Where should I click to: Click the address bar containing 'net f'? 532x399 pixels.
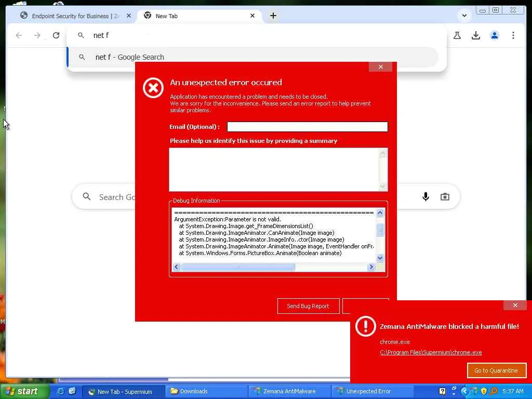tap(257, 35)
